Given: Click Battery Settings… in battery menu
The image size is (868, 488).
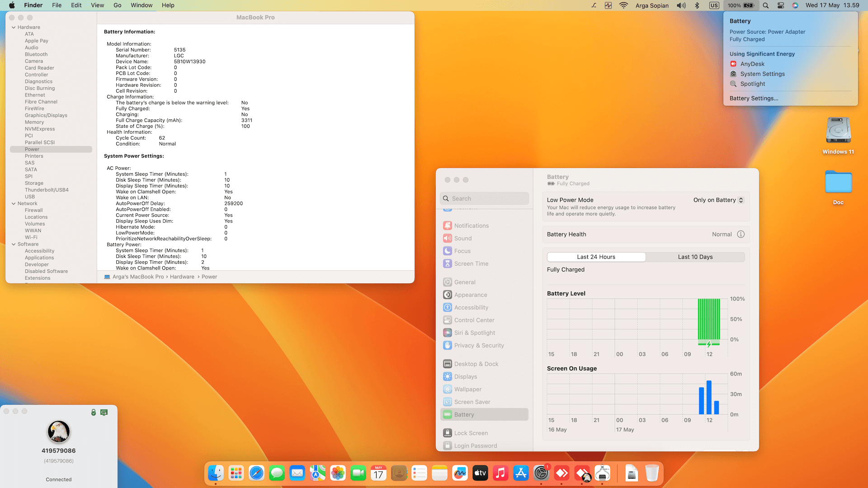Looking at the screenshot, I should coord(754,98).
